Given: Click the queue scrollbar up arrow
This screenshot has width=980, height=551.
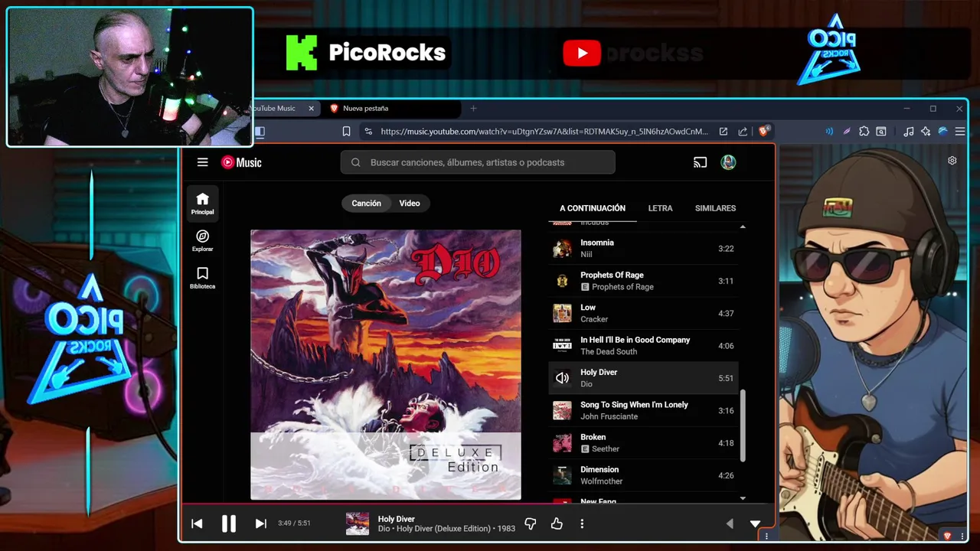Looking at the screenshot, I should coord(743,227).
